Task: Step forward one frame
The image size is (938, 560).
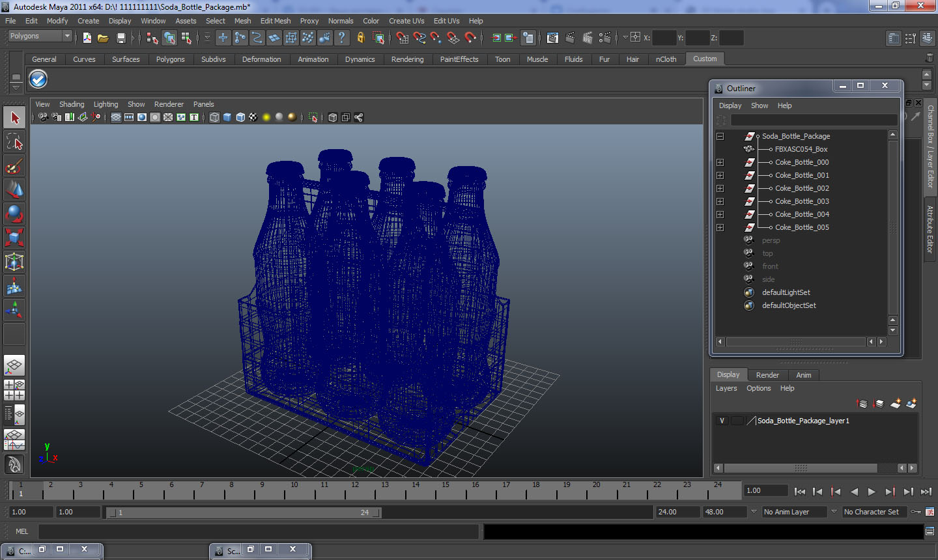Action: (908, 492)
